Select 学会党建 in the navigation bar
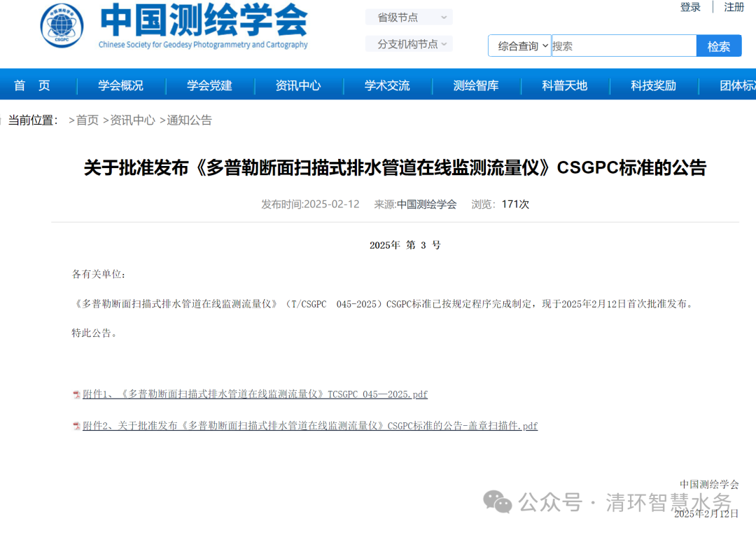Image resolution: width=756 pixels, height=533 pixels. click(209, 85)
